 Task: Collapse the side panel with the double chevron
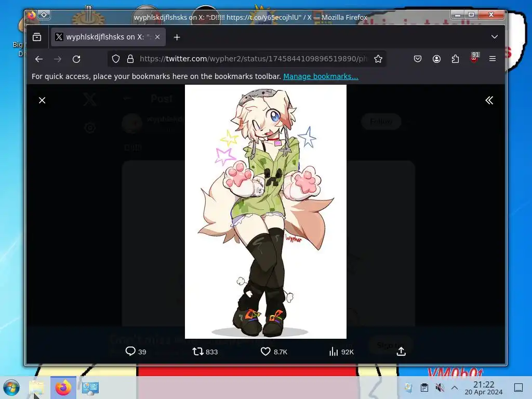click(x=489, y=100)
